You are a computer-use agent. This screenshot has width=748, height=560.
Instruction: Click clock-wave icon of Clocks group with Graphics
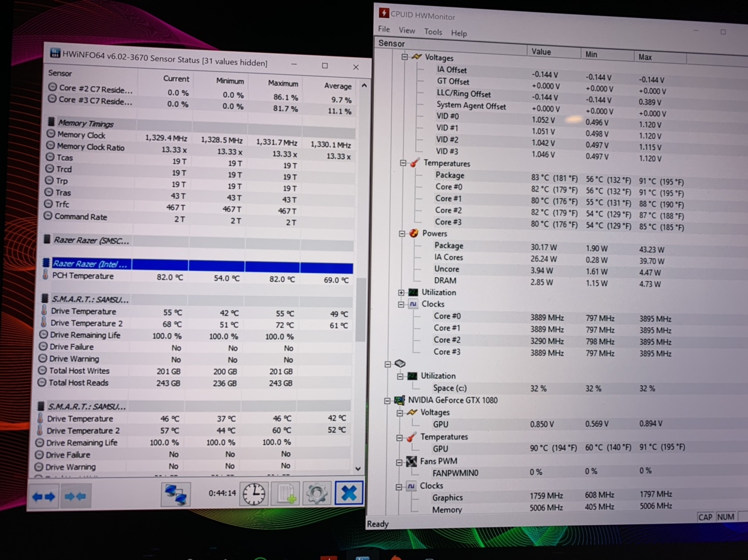coord(411,486)
